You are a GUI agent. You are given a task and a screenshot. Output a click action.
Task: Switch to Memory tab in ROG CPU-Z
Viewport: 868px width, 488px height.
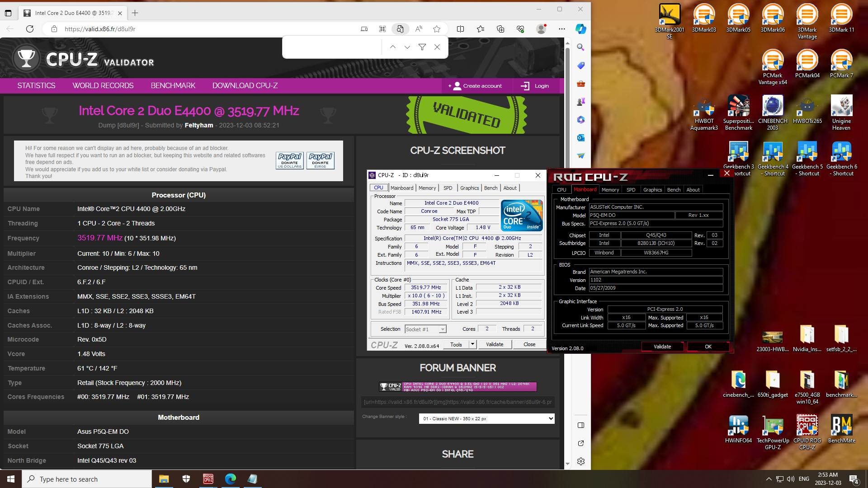[610, 190]
